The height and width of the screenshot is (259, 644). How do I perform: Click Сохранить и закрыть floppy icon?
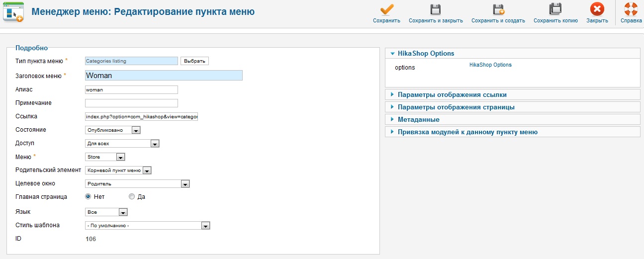click(436, 10)
